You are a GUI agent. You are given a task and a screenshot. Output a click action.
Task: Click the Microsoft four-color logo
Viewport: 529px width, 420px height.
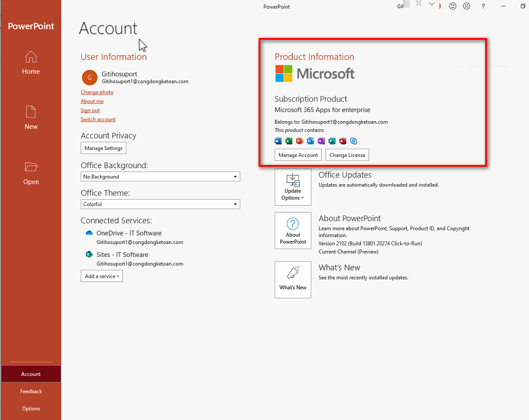[x=284, y=74]
